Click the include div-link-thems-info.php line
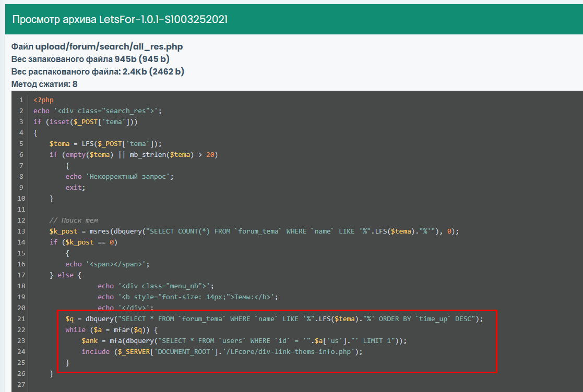Image resolution: width=583 pixels, height=392 pixels. coord(221,352)
